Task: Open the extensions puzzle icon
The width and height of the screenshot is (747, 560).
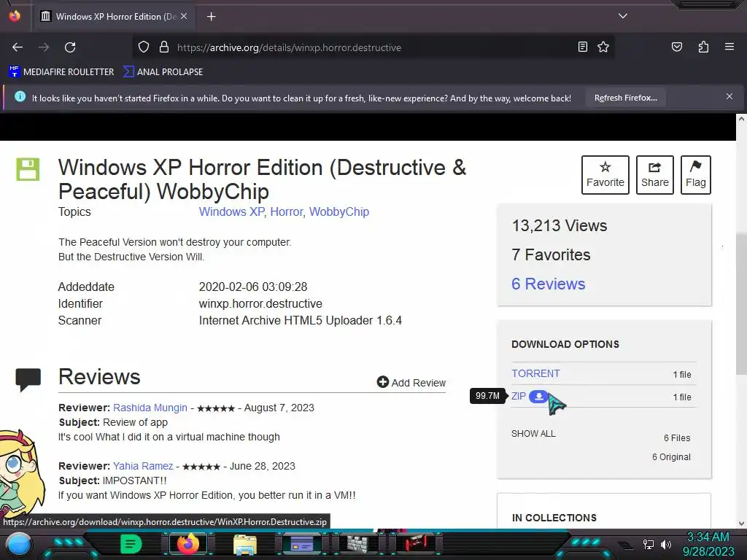Action: (703, 47)
